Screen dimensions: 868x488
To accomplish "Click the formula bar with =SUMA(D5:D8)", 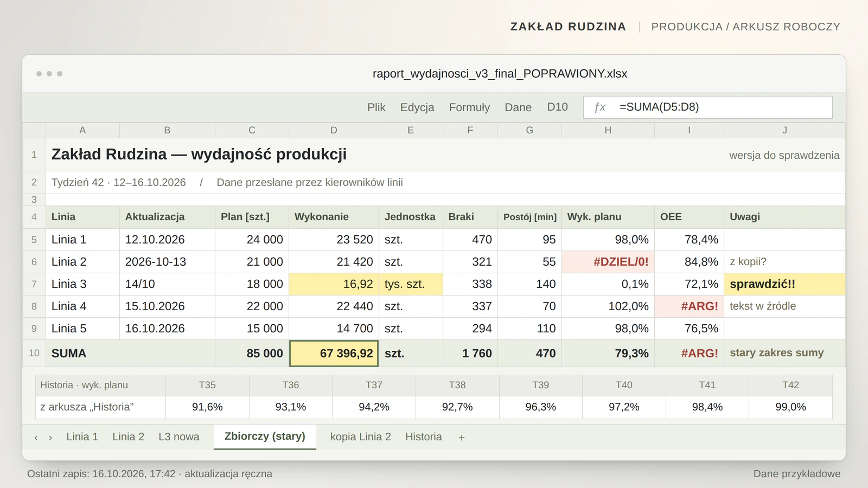I will pos(708,107).
